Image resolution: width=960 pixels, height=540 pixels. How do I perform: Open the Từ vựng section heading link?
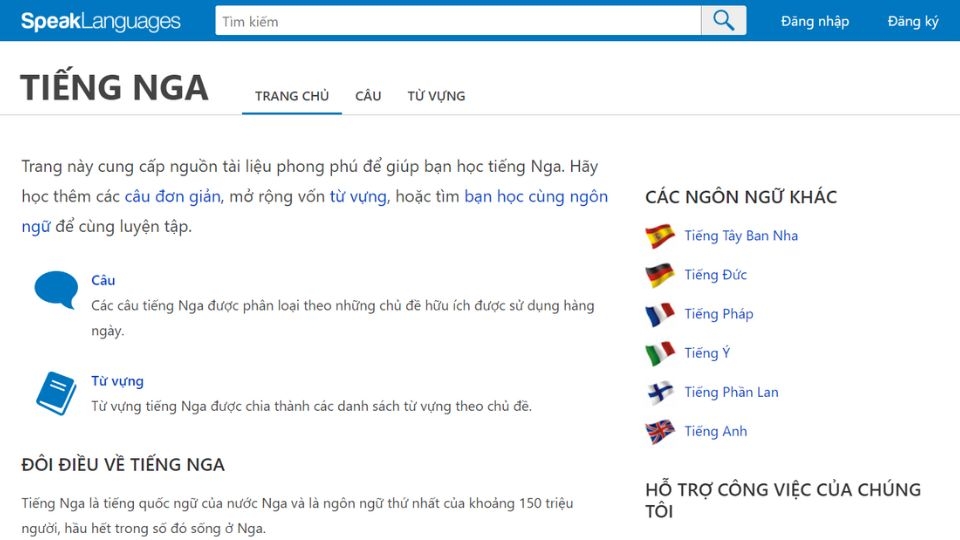point(118,381)
